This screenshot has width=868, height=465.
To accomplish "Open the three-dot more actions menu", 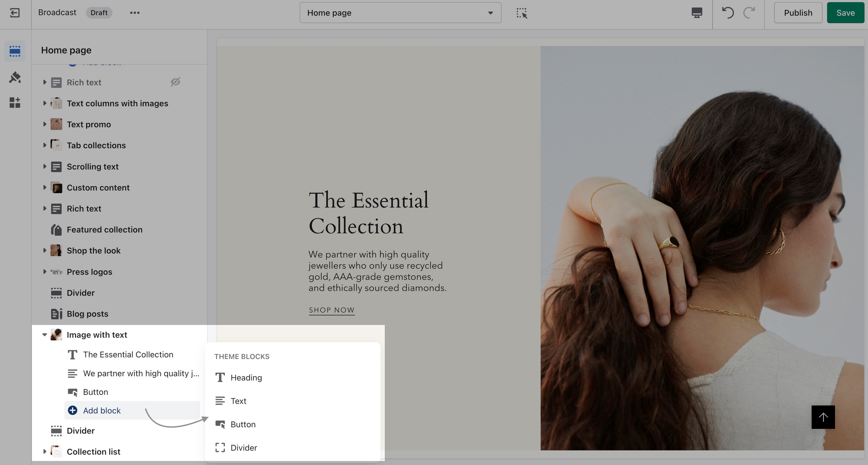I will coord(134,13).
